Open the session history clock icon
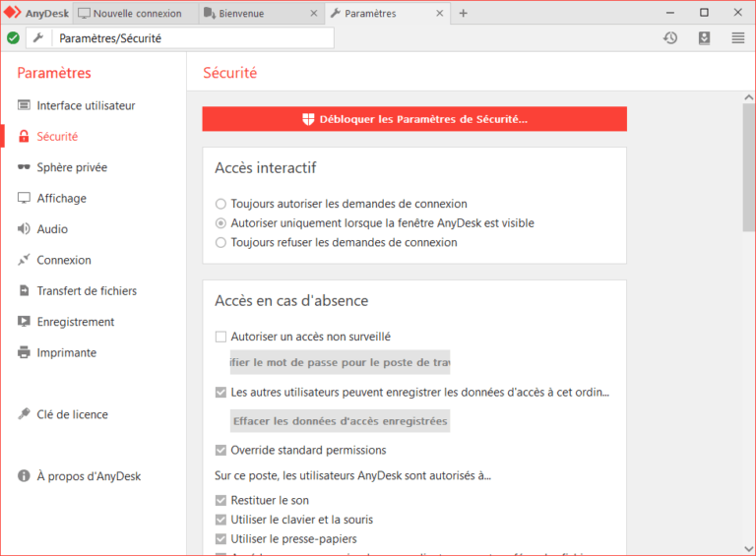 click(x=670, y=37)
